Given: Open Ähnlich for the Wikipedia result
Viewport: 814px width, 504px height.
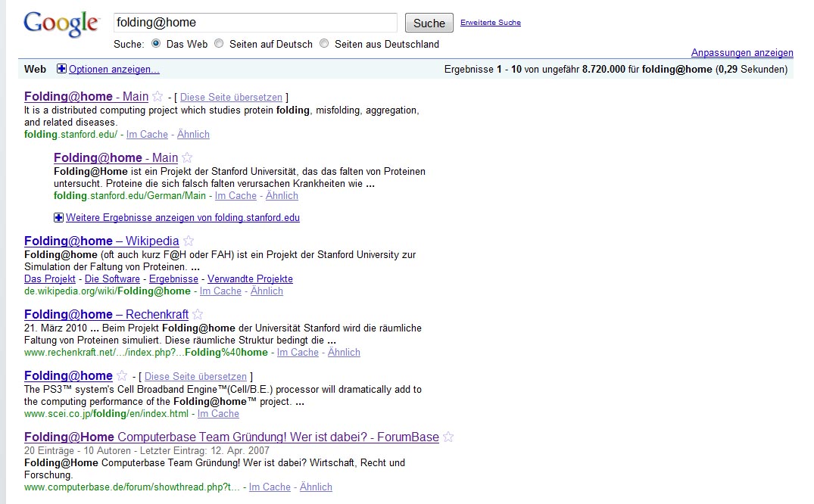Looking at the screenshot, I should [x=267, y=291].
